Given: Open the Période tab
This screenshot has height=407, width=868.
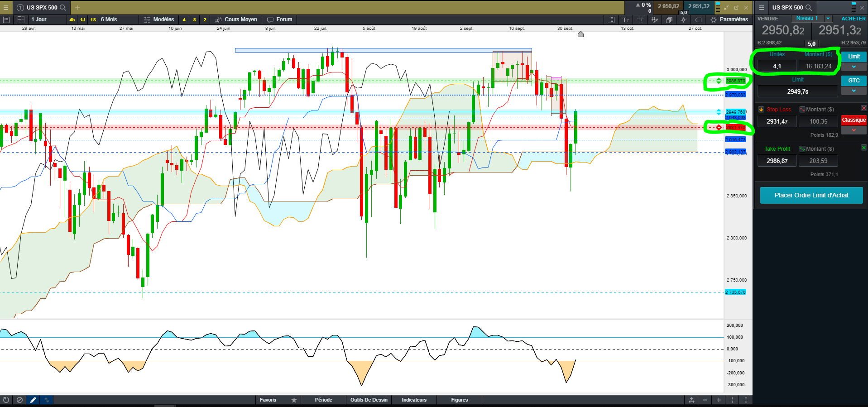Looking at the screenshot, I should 324,400.
